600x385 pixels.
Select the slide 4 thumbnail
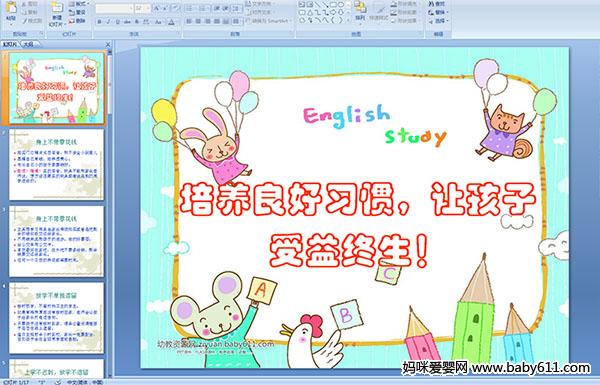tap(56, 318)
